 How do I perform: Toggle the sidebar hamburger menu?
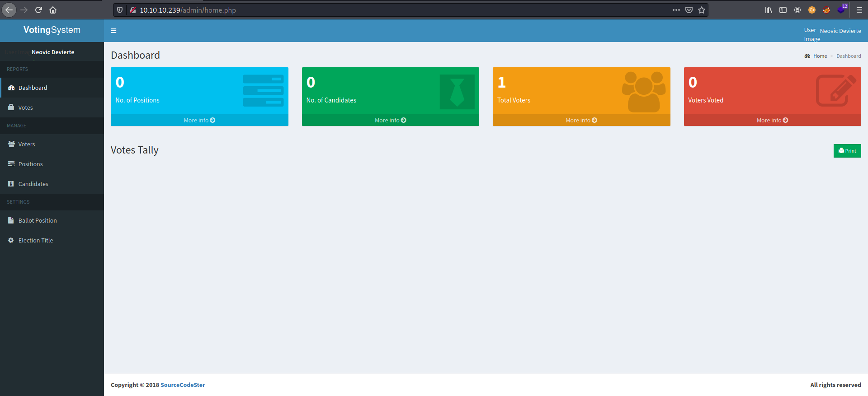click(113, 31)
